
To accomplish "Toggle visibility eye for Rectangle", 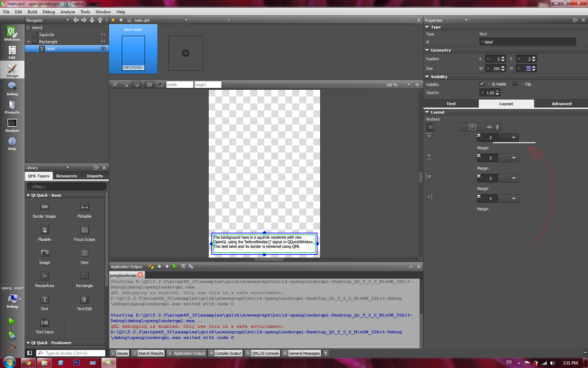I will tap(103, 42).
